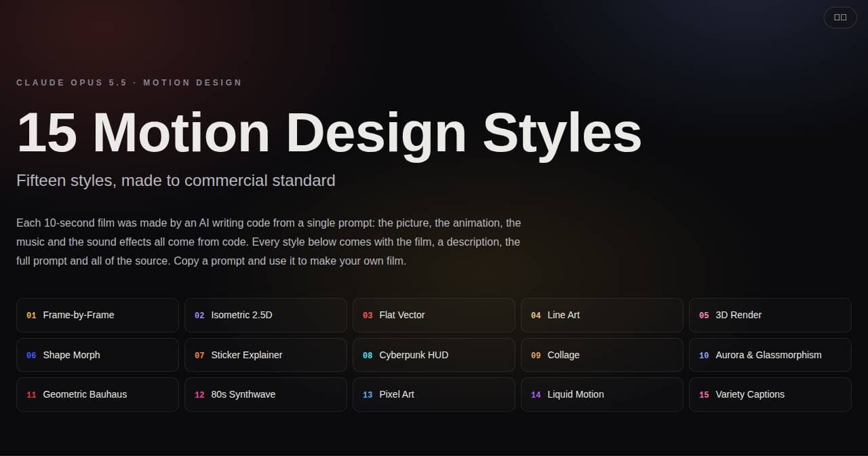Open the 15 Variety Captions style
Screen dimensions: 868x456
coord(770,394)
